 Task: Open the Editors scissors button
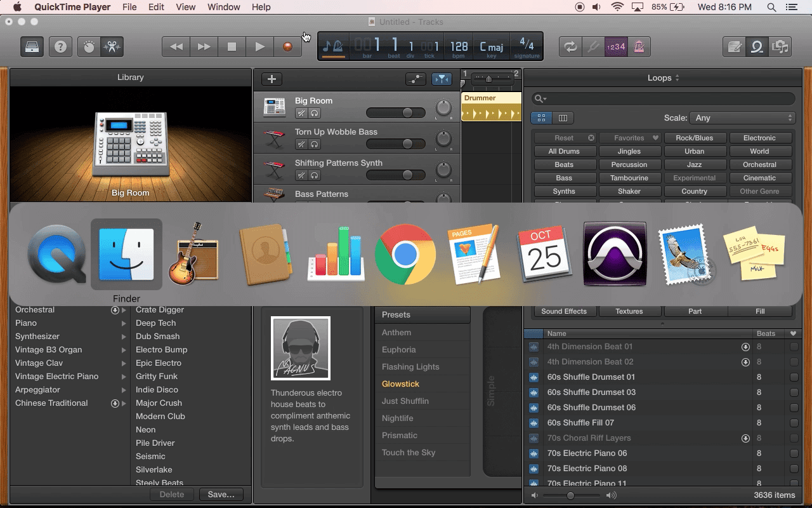pos(112,46)
